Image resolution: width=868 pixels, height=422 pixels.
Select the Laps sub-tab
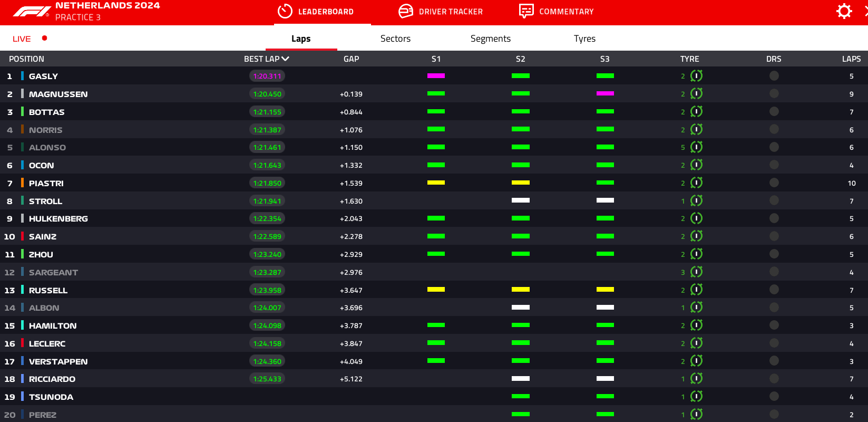click(301, 39)
